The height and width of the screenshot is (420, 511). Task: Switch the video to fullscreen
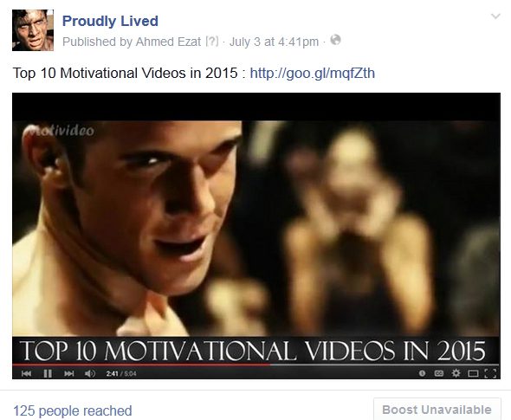(x=491, y=373)
